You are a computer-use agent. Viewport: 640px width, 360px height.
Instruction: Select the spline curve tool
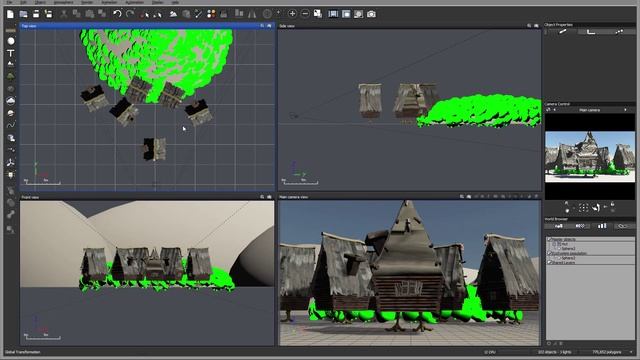click(x=11, y=125)
